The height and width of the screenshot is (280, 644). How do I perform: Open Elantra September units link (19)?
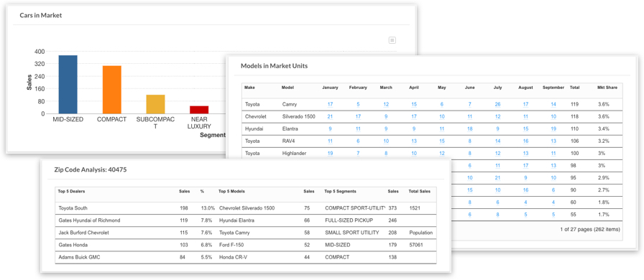coord(553,129)
